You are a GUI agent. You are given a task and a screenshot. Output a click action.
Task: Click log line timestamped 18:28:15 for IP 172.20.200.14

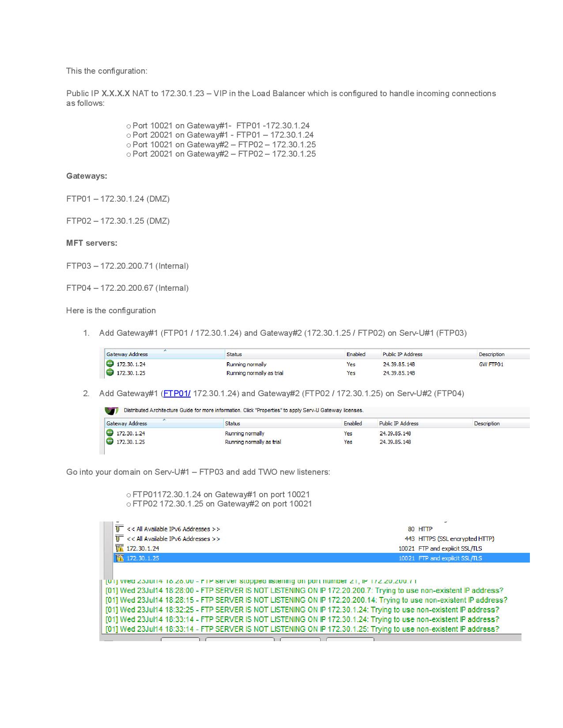click(x=306, y=600)
